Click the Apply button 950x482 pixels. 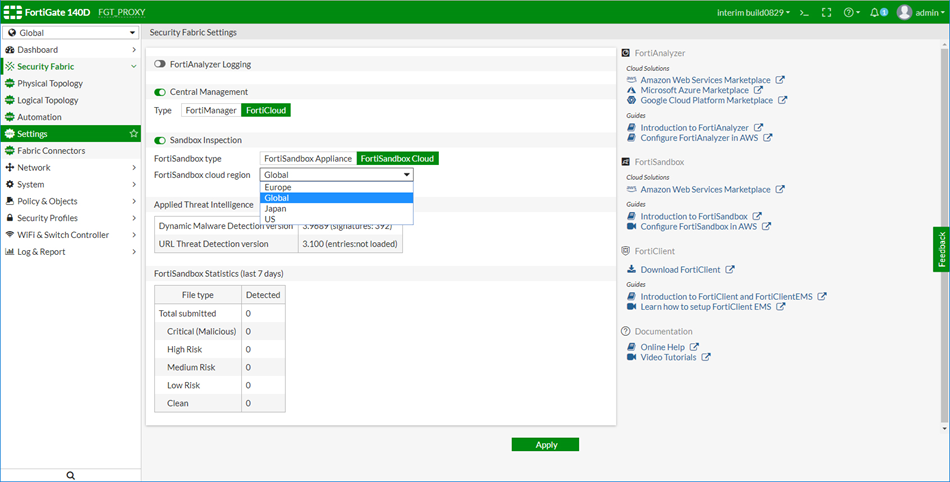[x=545, y=444]
